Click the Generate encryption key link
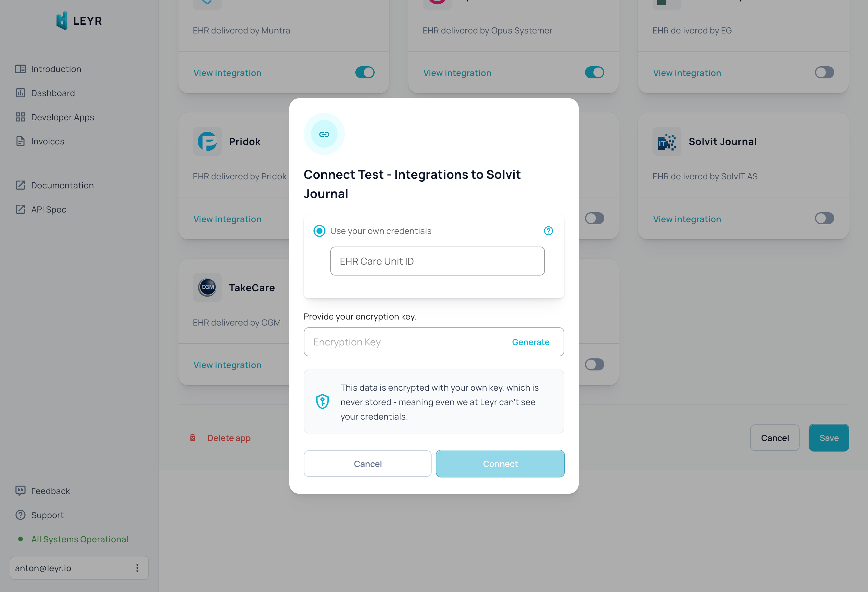 [x=530, y=342]
